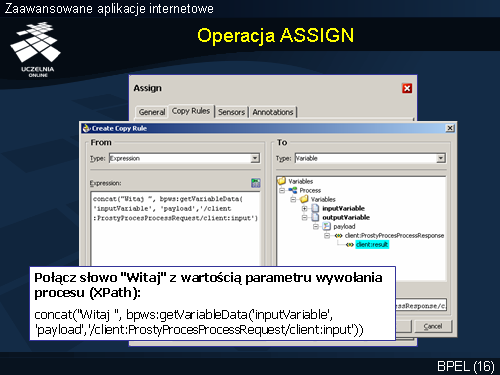Click the concat XPath text in the callout
The height and width of the screenshot is (375, 500).
(x=199, y=322)
